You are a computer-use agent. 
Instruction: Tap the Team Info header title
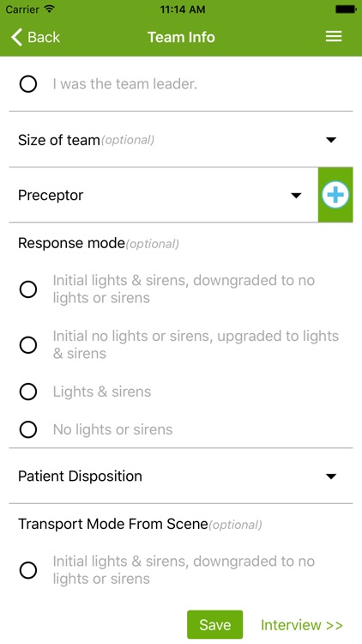pyautogui.click(x=181, y=38)
